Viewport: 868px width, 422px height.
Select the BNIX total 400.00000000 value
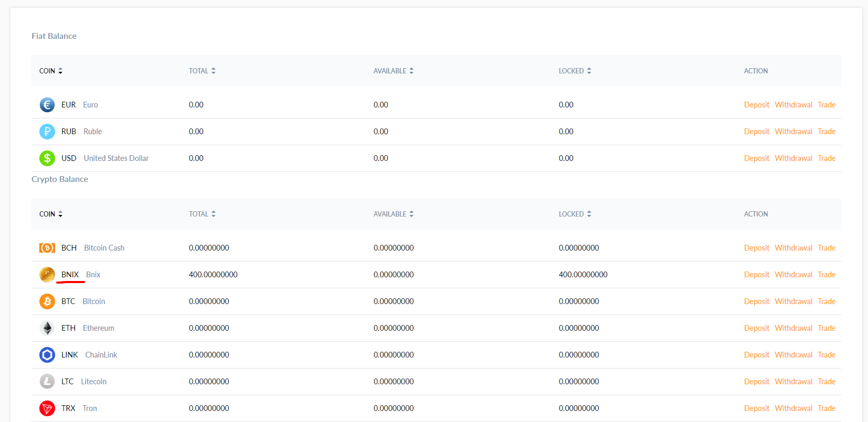(x=213, y=275)
